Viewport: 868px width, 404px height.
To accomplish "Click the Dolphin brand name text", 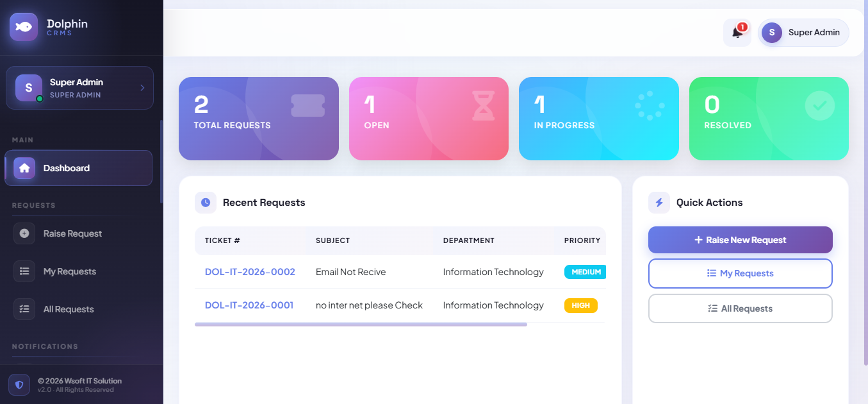I will (x=67, y=24).
